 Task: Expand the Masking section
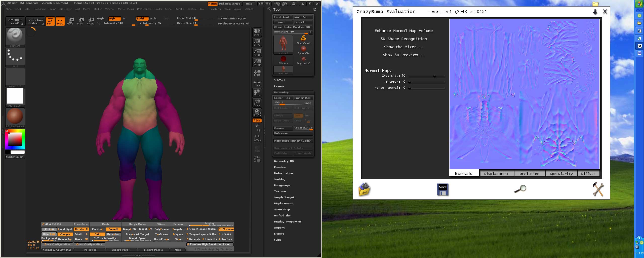pos(279,179)
